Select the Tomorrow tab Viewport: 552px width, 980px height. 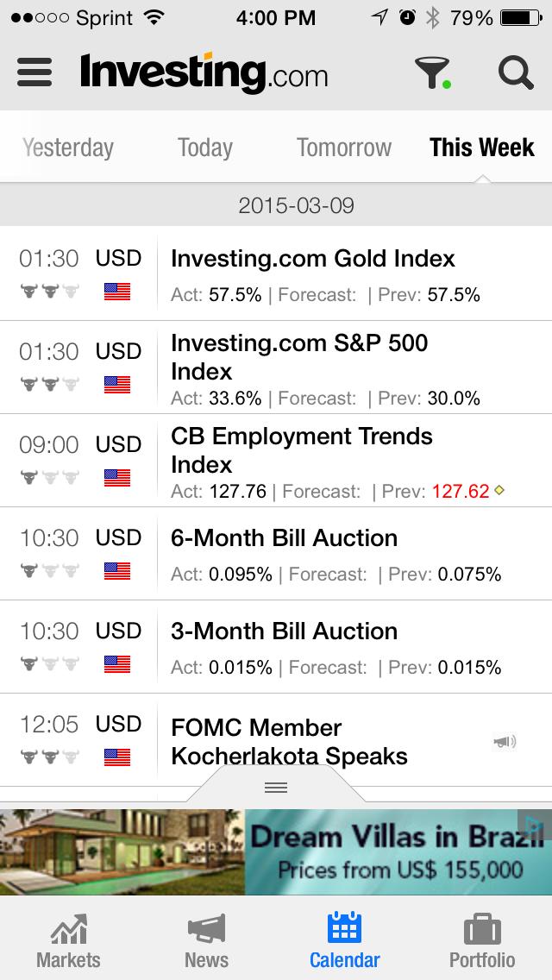[344, 148]
